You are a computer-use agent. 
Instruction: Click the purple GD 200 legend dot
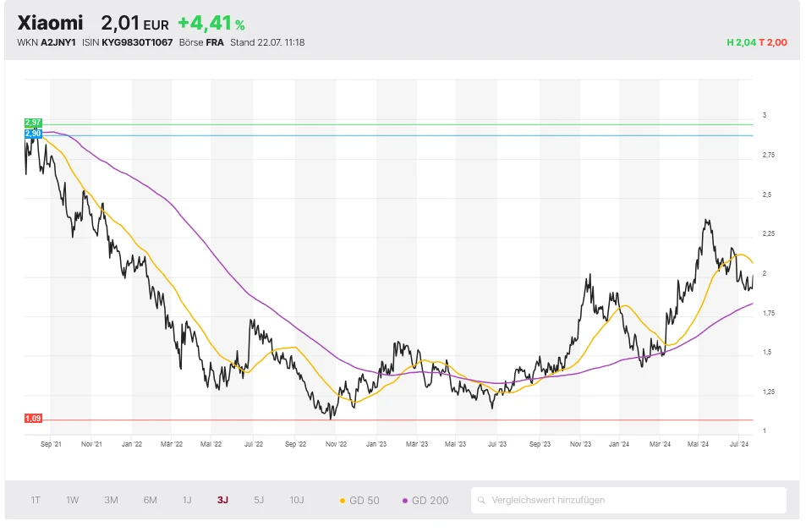tap(405, 501)
